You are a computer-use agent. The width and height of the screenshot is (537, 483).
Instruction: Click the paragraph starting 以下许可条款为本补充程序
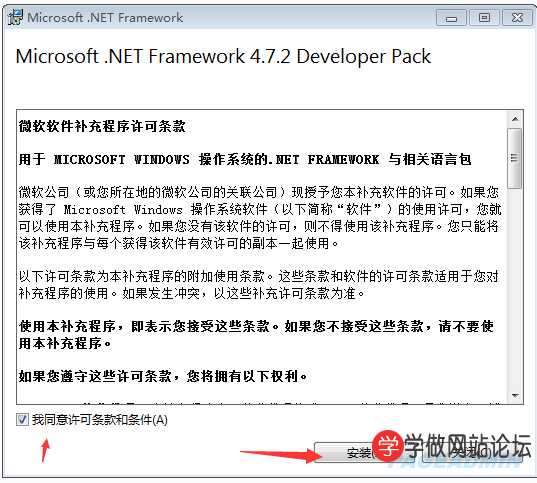(259, 285)
